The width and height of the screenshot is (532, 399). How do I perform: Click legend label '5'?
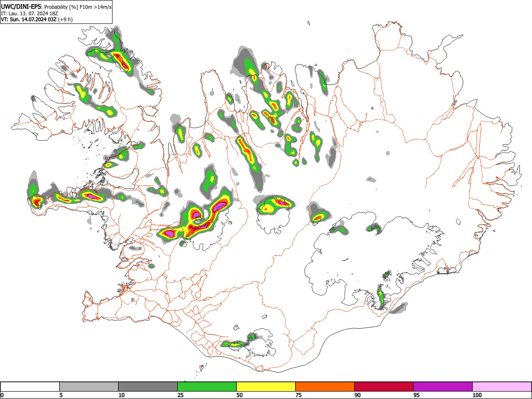(x=61, y=395)
